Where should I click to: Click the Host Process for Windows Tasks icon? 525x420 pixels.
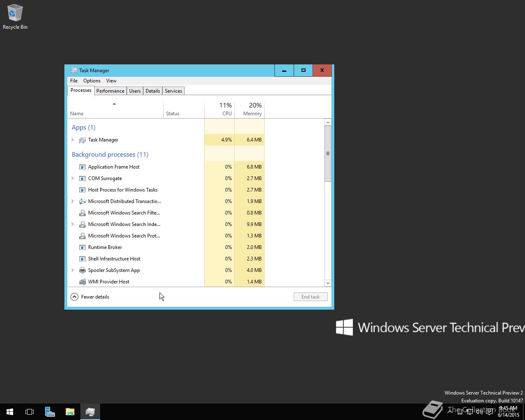pyautogui.click(x=82, y=190)
